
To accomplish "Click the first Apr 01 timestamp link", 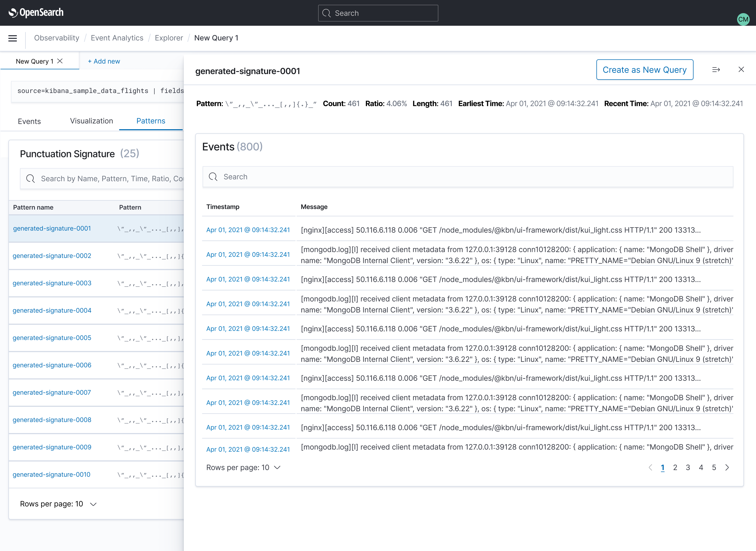I will pos(248,230).
